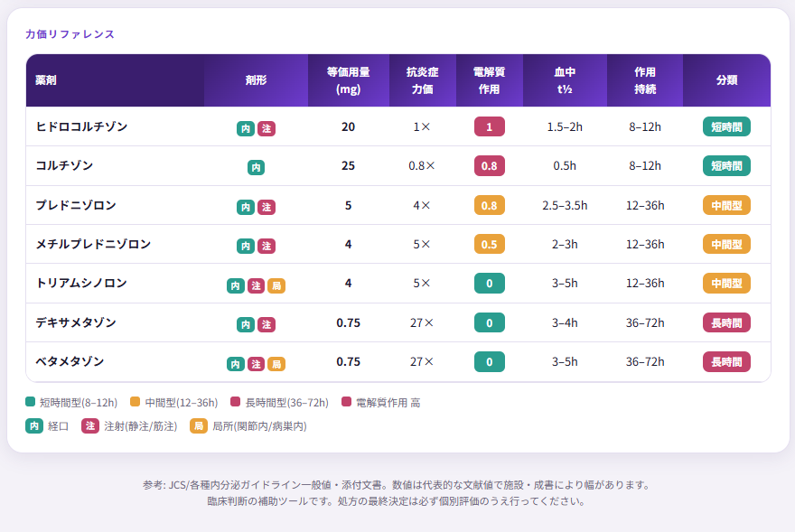Viewport: 795px width, 532px height.
Task: Click the 注 badge in メチルプレドニゾロン row
Action: tap(267, 246)
